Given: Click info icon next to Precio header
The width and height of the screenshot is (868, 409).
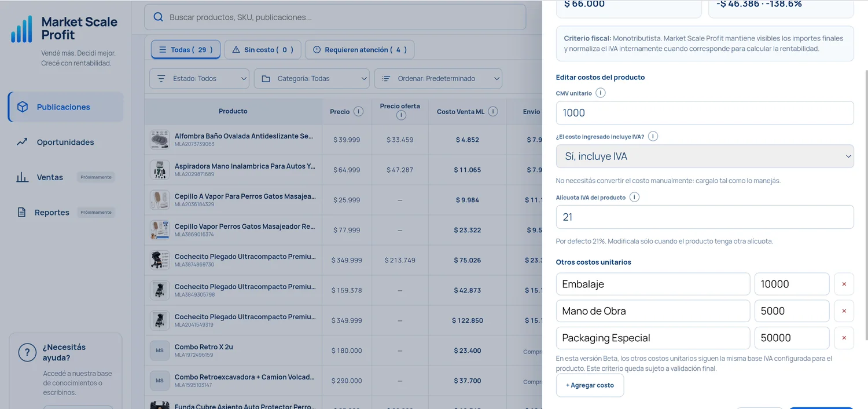Looking at the screenshot, I should (x=358, y=111).
